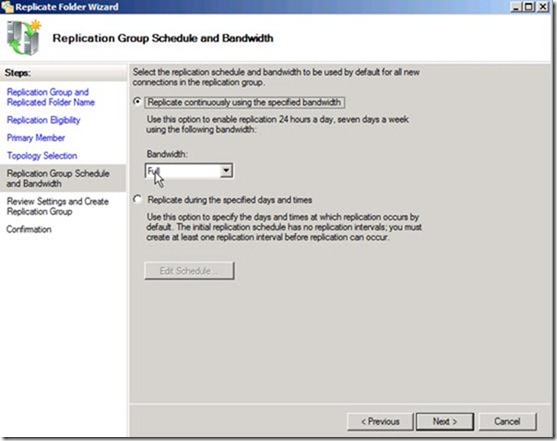Click the Confirmation step

(x=29, y=229)
